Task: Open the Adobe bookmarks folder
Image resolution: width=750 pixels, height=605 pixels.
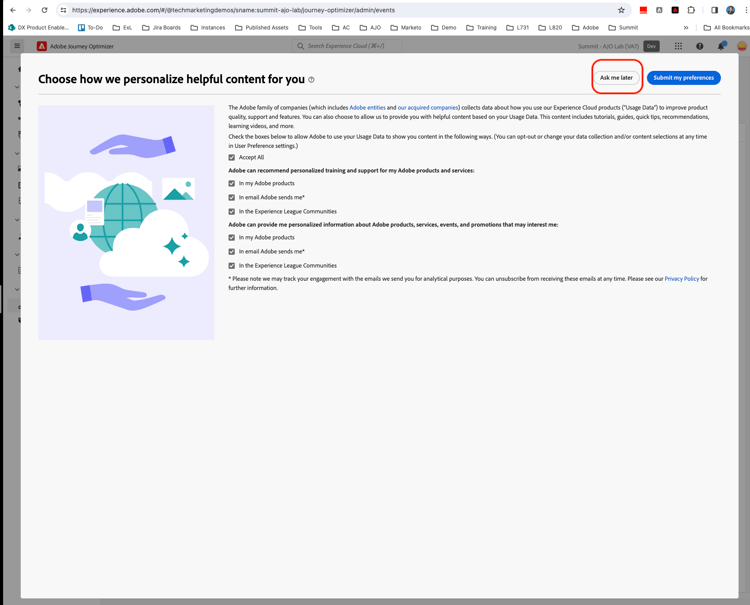Action: [585, 28]
